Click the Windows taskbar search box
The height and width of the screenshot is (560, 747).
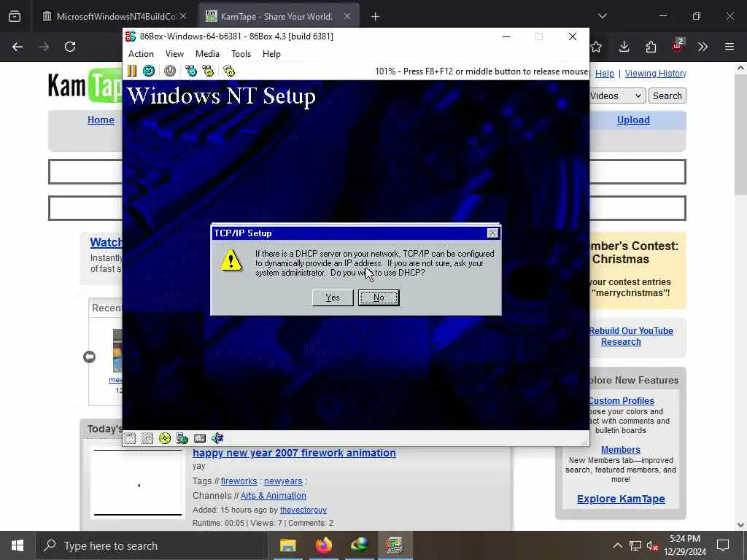point(151,545)
